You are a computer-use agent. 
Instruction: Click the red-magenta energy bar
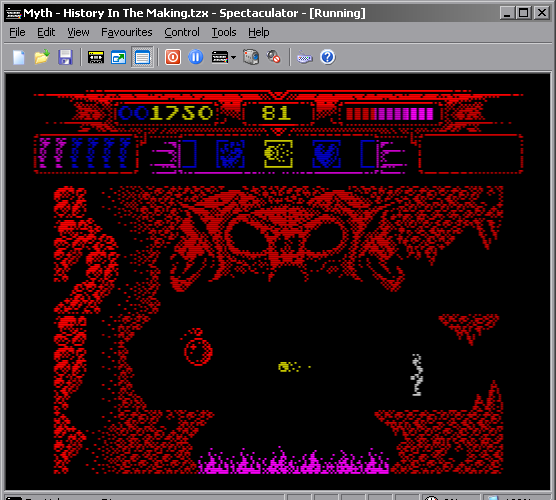point(389,114)
